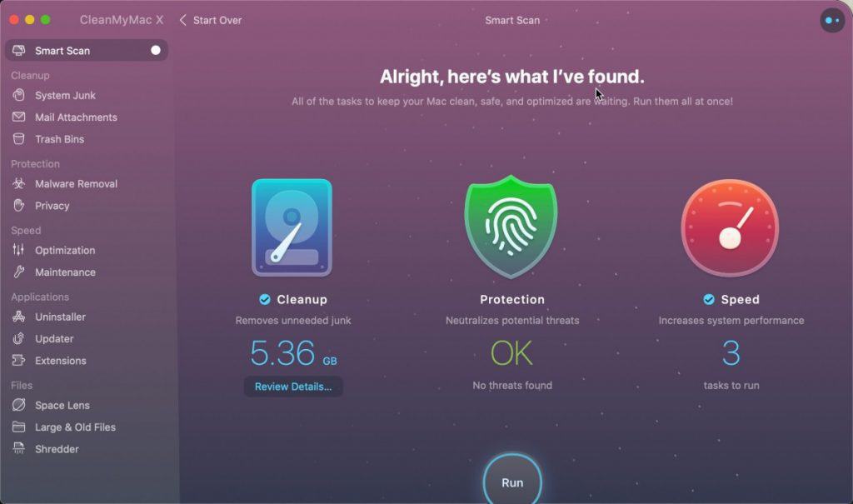Select the Smart Scan sidebar item
853x504 pixels.
(x=87, y=51)
